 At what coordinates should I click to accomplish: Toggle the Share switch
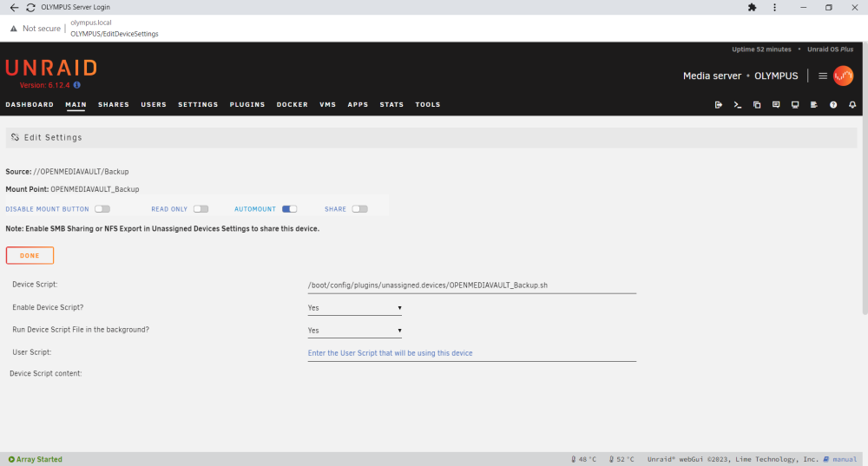tap(360, 209)
